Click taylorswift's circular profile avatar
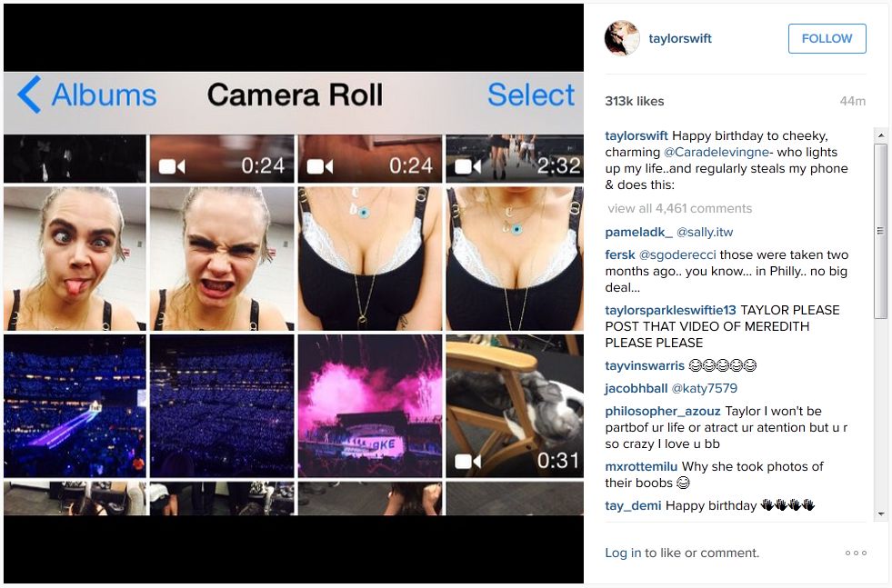The height and width of the screenshot is (588, 892). [622, 38]
